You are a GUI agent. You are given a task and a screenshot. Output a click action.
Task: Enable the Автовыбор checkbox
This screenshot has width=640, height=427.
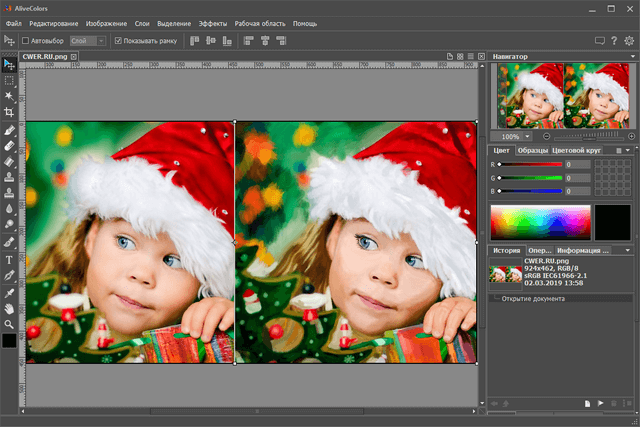[26, 41]
